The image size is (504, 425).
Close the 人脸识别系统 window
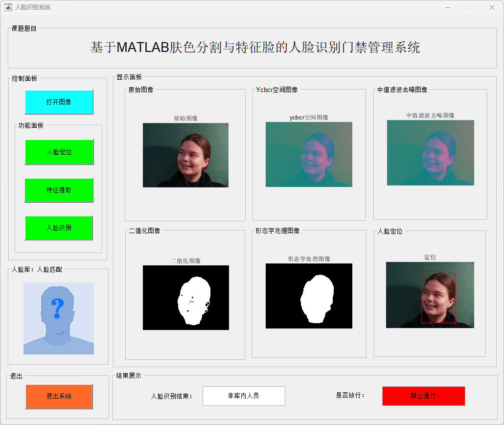492,7
